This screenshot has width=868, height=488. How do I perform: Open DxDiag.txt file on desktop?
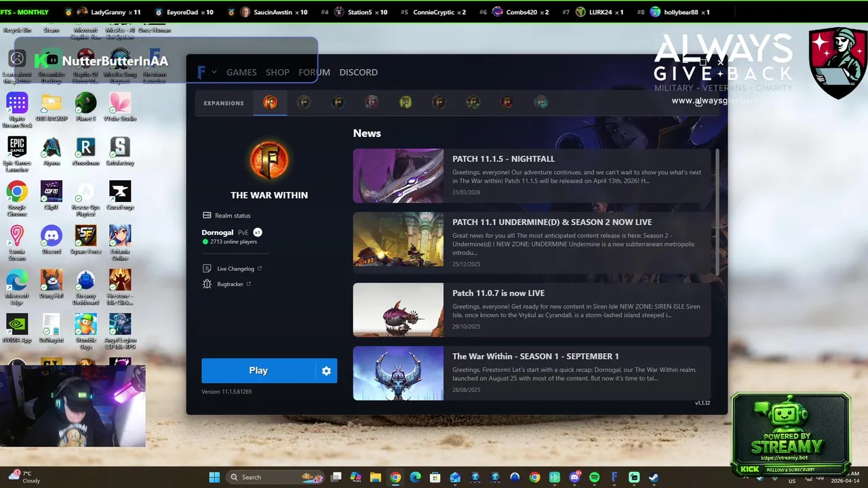pos(52,329)
